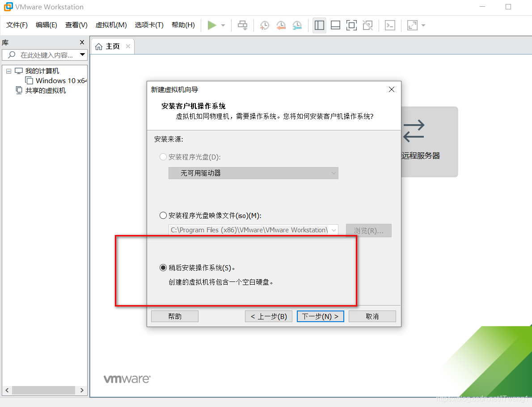
Task: Select the Windows 10 x64 virtual machine
Action: point(61,81)
